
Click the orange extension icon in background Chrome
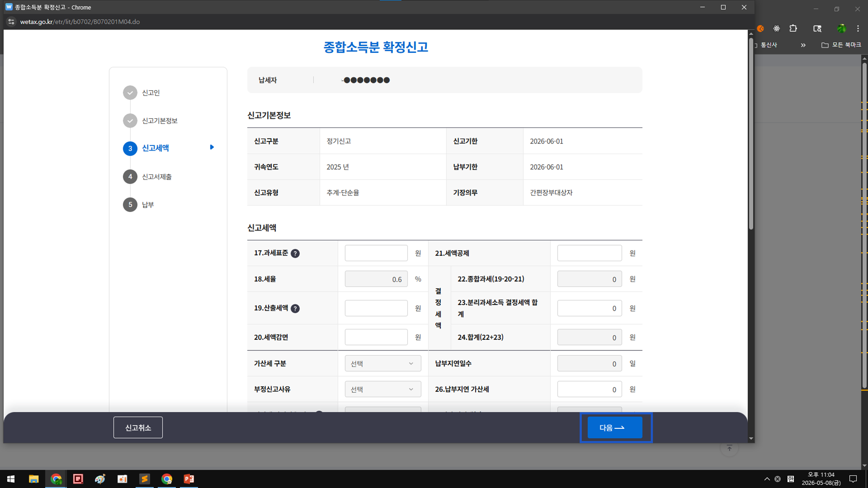(760, 28)
